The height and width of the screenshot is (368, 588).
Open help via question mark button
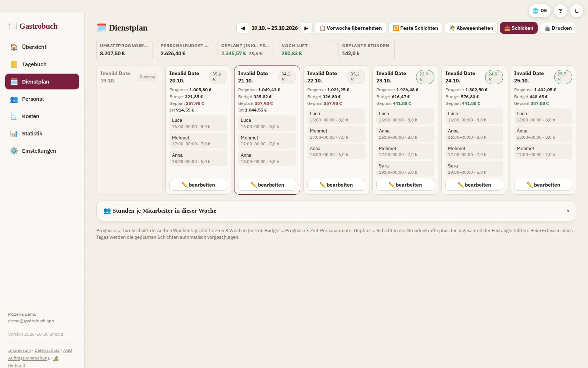tap(560, 11)
